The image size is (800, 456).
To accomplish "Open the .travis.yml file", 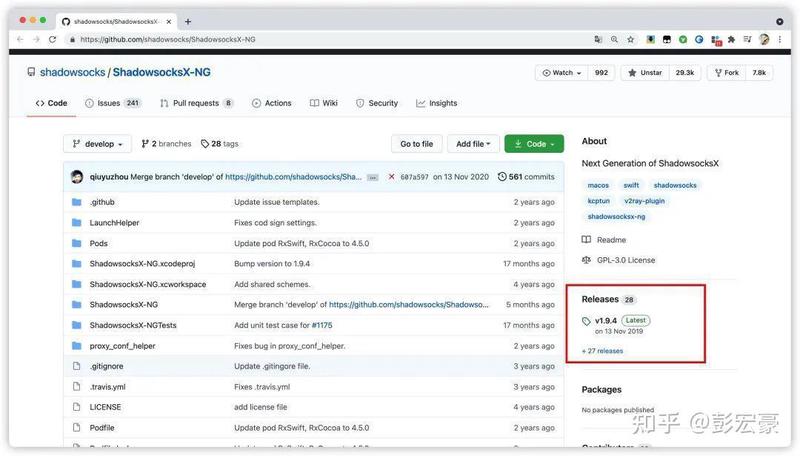I will point(108,387).
